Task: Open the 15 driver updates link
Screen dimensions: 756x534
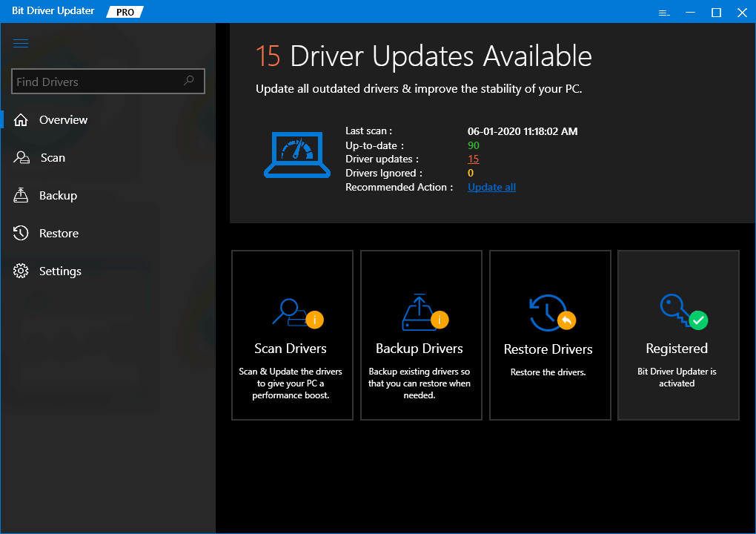Action: pyautogui.click(x=473, y=159)
